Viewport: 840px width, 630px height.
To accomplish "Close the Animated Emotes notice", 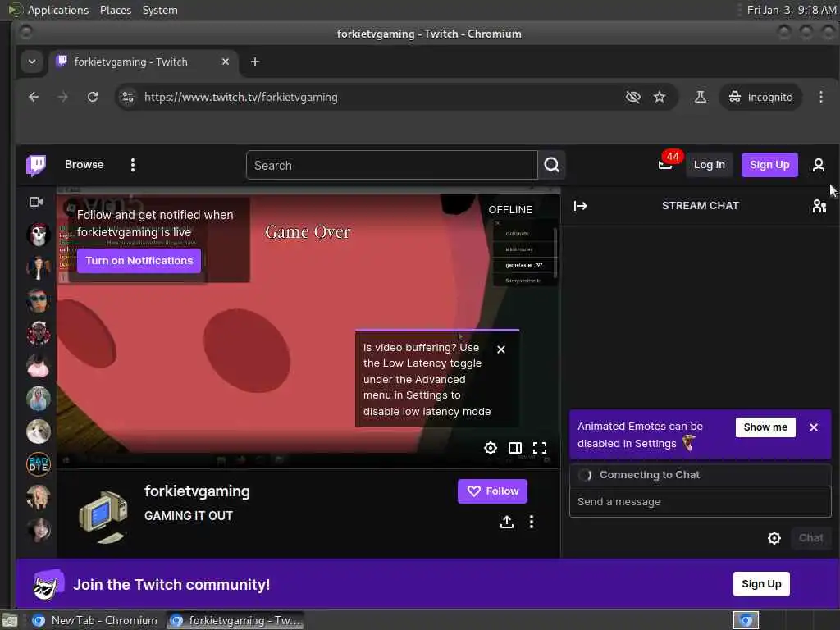I will [813, 427].
